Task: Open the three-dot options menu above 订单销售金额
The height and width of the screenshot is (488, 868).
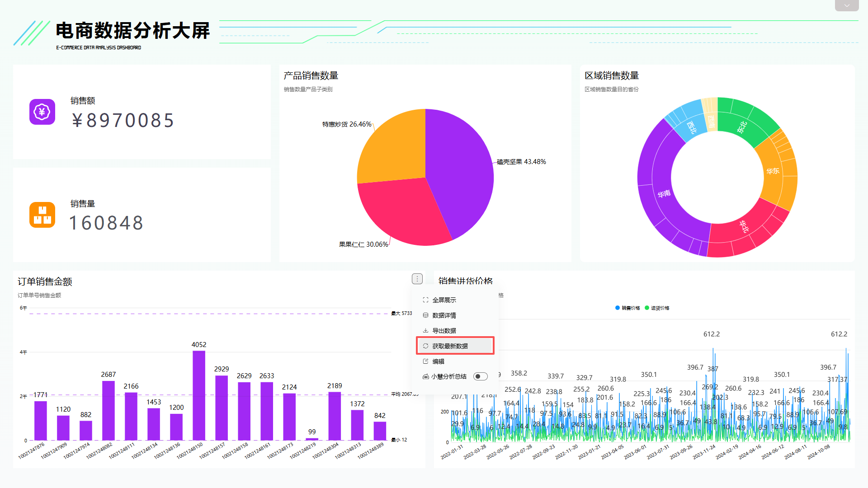Action: [x=417, y=279]
